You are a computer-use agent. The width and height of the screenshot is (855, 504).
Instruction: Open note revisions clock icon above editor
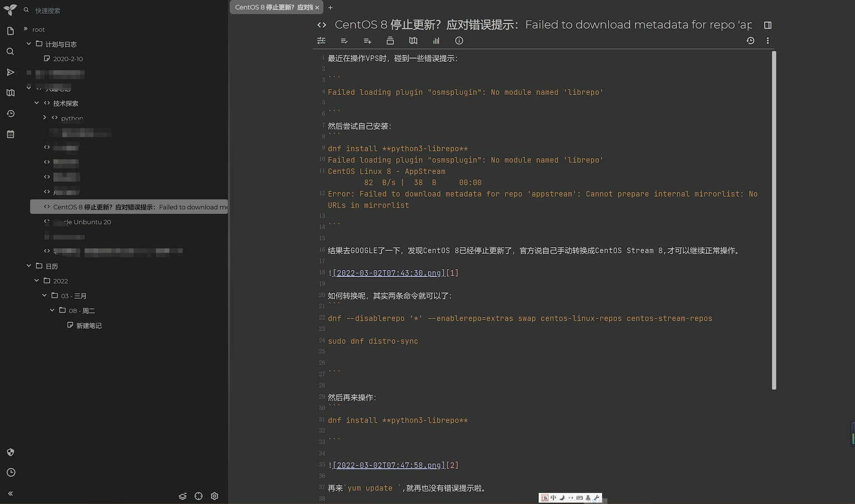(750, 41)
